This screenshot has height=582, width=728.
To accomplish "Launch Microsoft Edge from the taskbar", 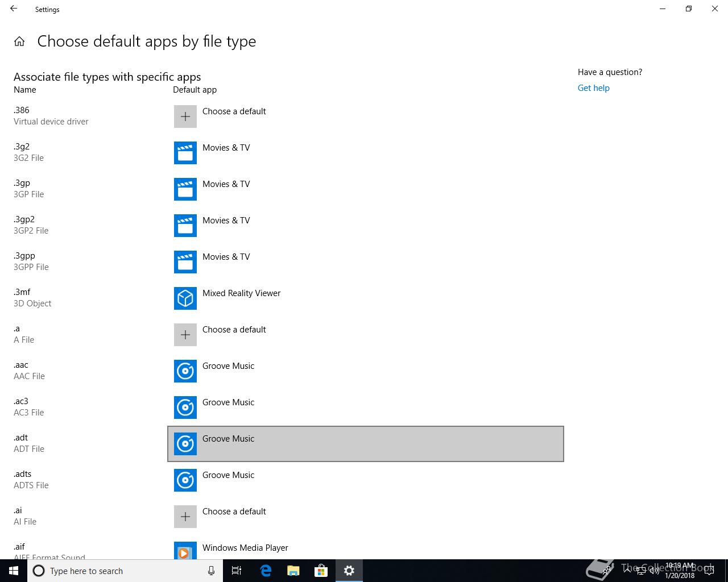I will pyautogui.click(x=266, y=571).
